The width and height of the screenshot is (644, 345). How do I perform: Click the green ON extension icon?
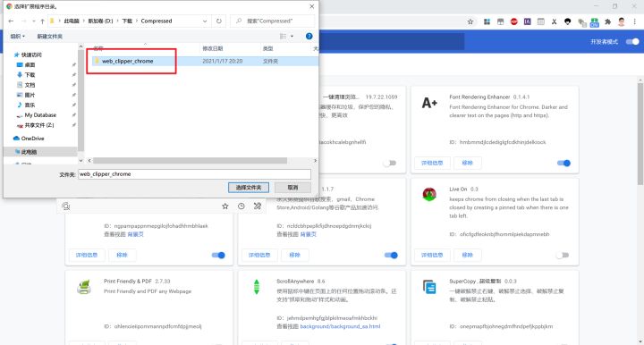(594, 22)
